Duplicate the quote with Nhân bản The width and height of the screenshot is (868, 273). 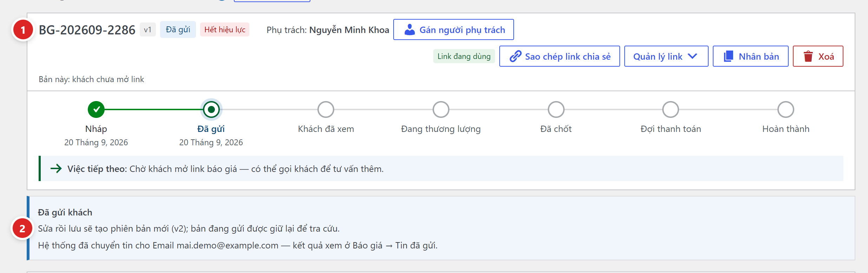click(x=751, y=56)
